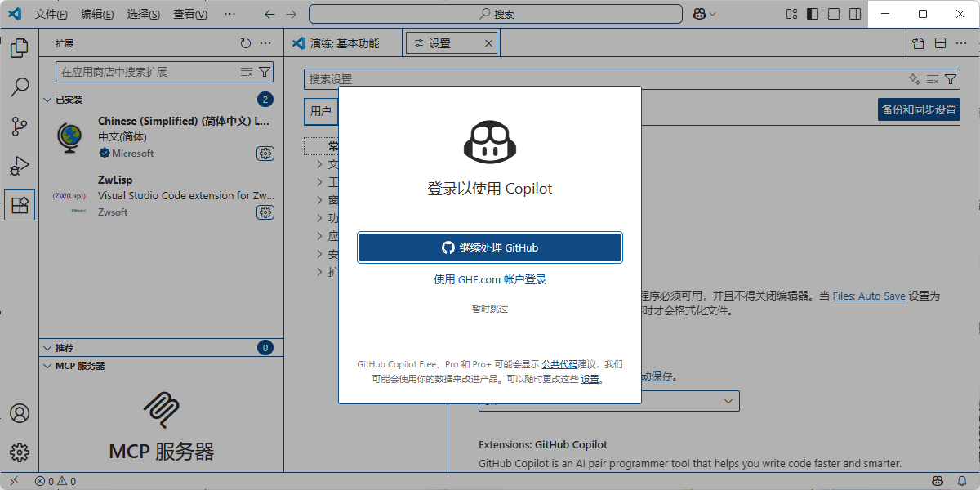Toggle the bottom panel visibility

(x=834, y=14)
